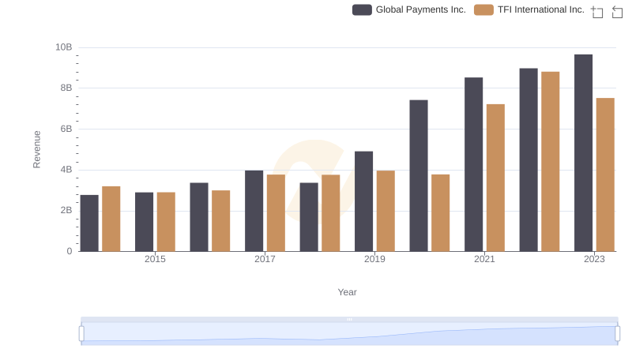The width and height of the screenshot is (632, 364).
Task: Click the 6B y-axis label
Action: pos(66,129)
